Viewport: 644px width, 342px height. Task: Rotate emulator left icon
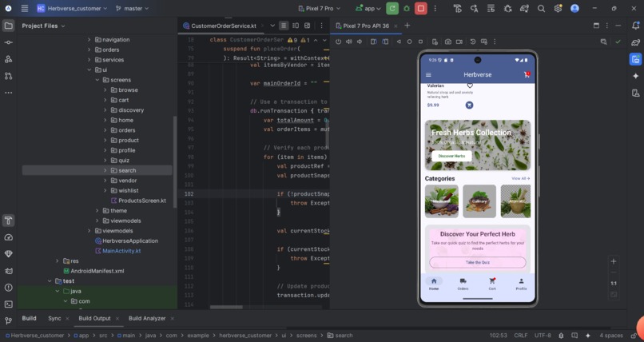tap(373, 42)
